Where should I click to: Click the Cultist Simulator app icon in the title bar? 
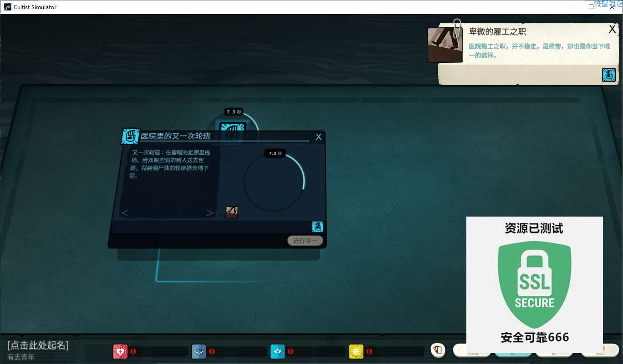pyautogui.click(x=7, y=7)
